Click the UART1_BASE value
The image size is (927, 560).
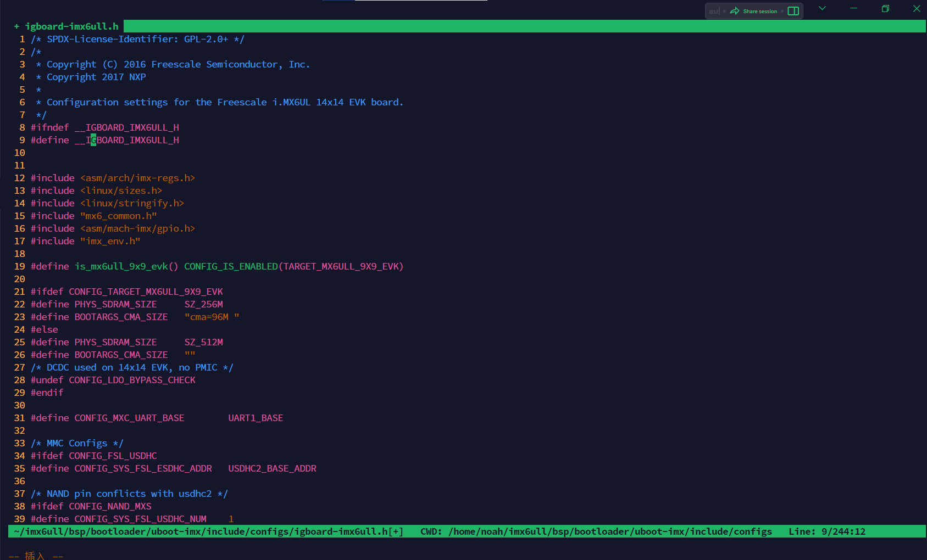click(x=256, y=418)
